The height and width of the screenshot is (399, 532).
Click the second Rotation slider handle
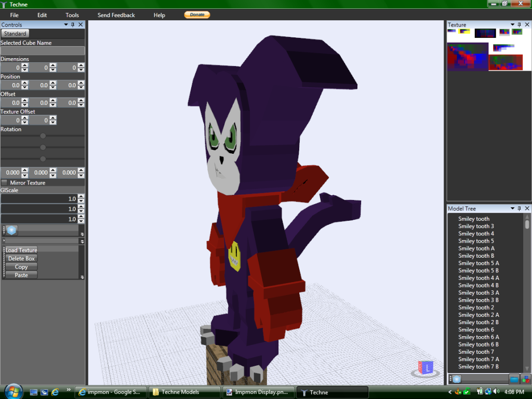click(43, 147)
